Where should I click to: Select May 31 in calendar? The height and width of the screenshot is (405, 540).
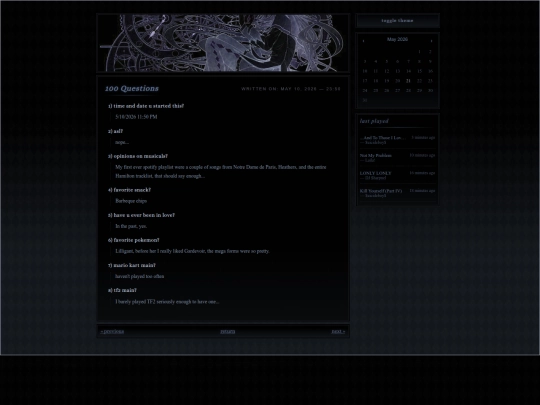[365, 100]
